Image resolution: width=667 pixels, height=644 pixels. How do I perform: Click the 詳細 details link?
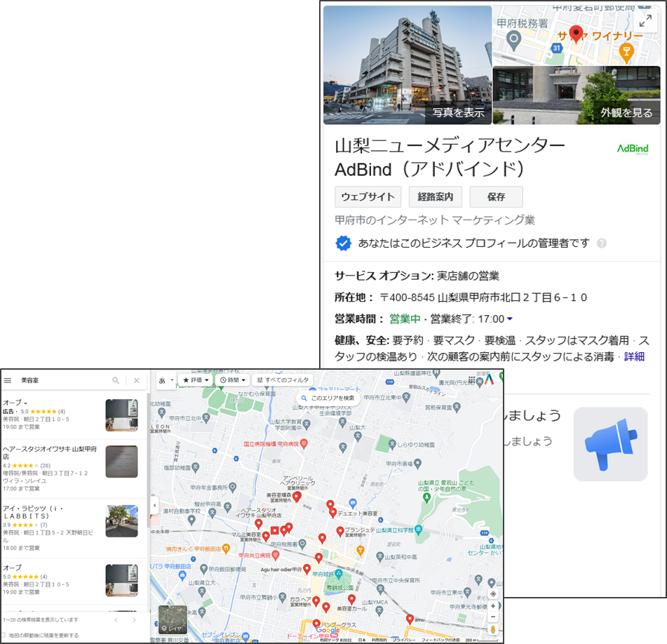(x=634, y=356)
